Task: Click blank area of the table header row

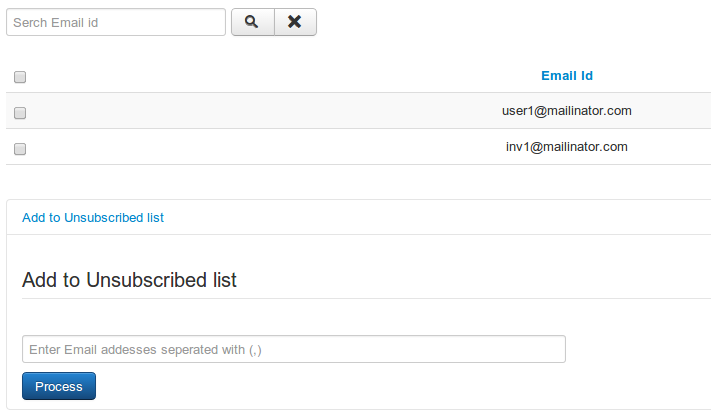Action: pos(250,76)
